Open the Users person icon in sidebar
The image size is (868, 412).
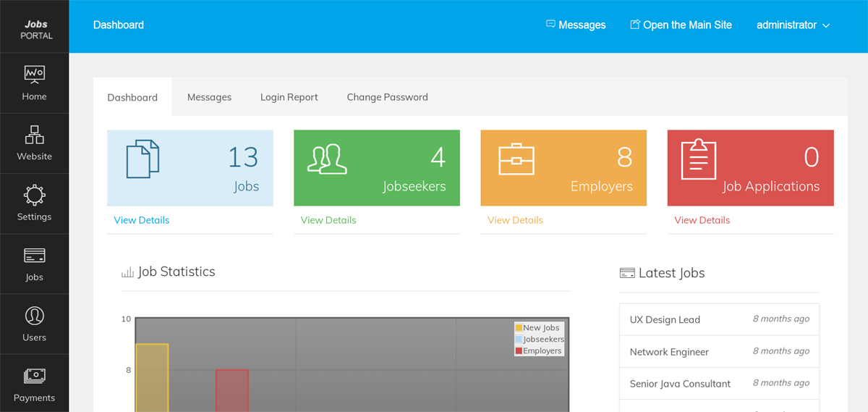[34, 316]
